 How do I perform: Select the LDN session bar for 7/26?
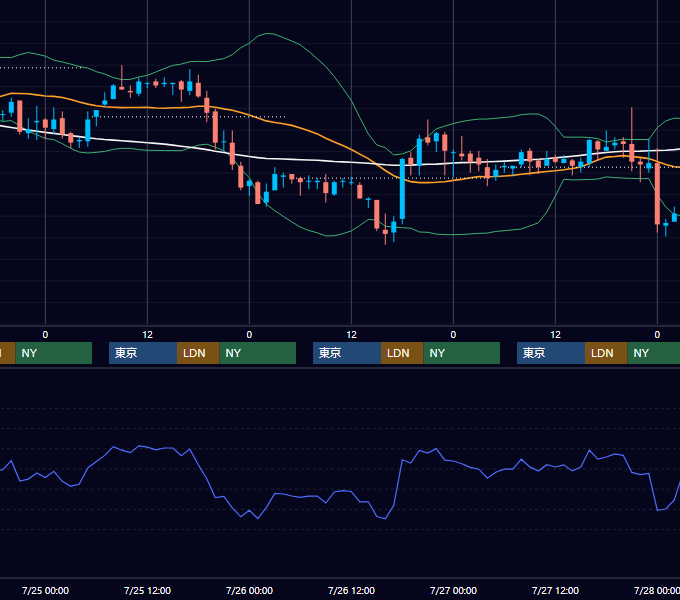(402, 353)
